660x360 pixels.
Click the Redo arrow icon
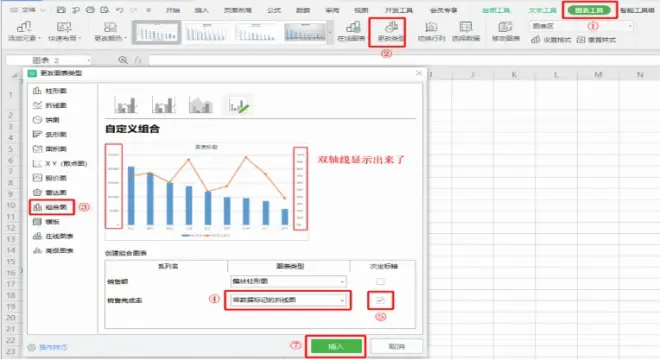(133, 10)
